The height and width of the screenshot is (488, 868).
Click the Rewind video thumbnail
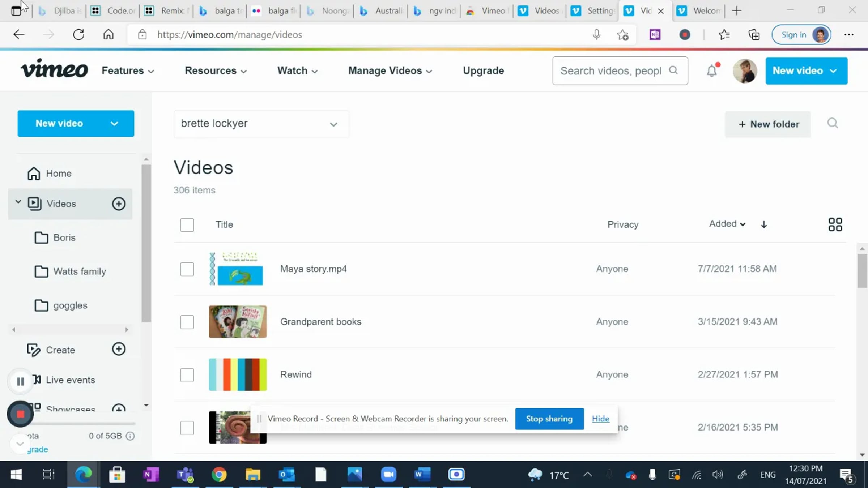click(238, 374)
